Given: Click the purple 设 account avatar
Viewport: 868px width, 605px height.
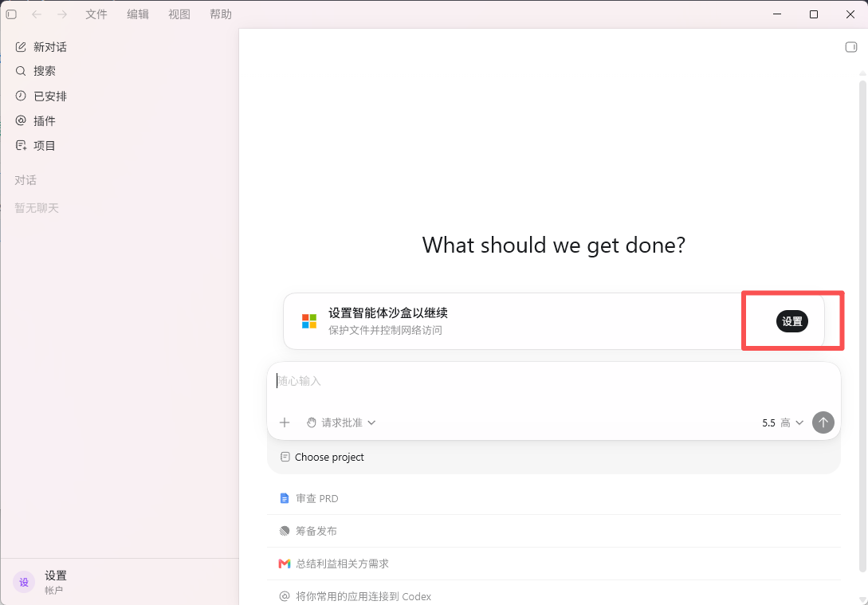Looking at the screenshot, I should [x=24, y=583].
